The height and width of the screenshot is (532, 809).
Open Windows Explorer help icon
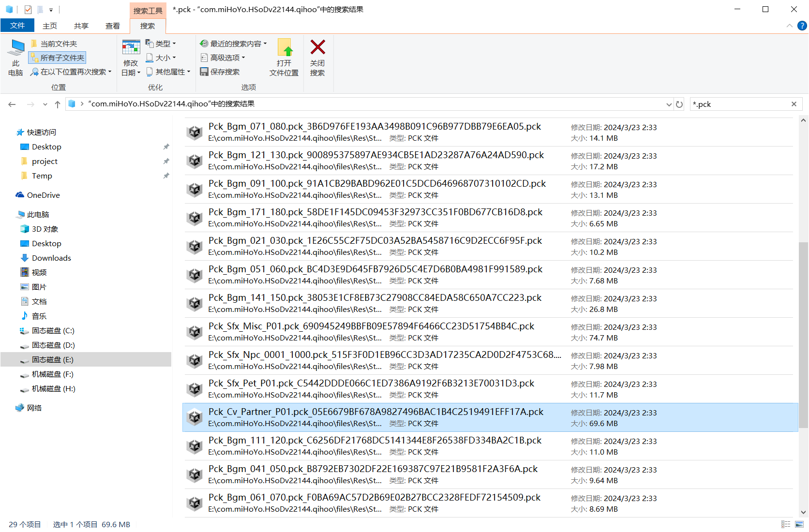coord(802,26)
